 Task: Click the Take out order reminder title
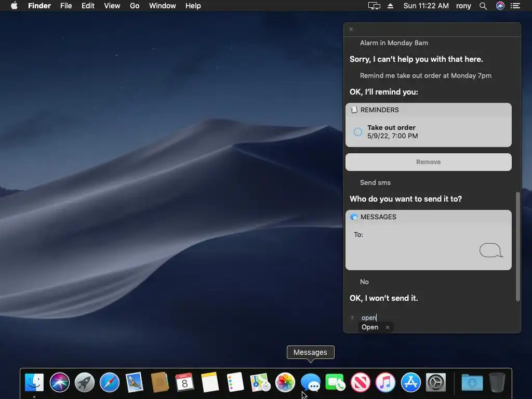[391, 128]
